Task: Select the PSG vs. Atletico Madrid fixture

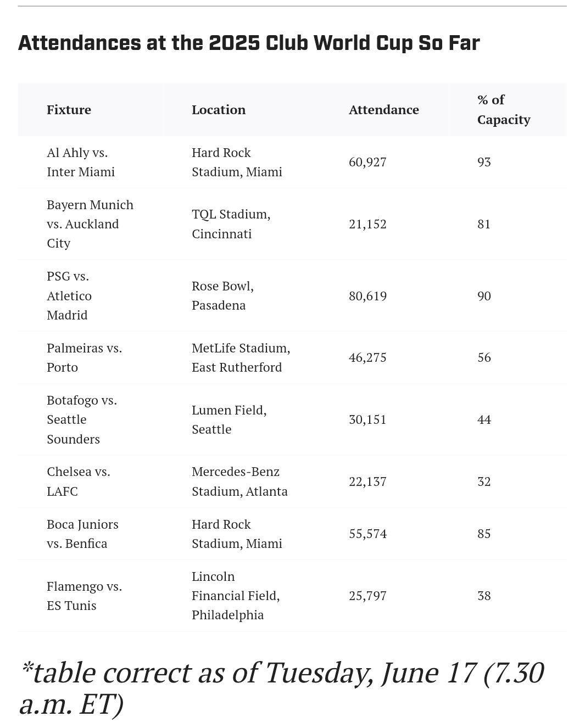Action: (x=69, y=296)
